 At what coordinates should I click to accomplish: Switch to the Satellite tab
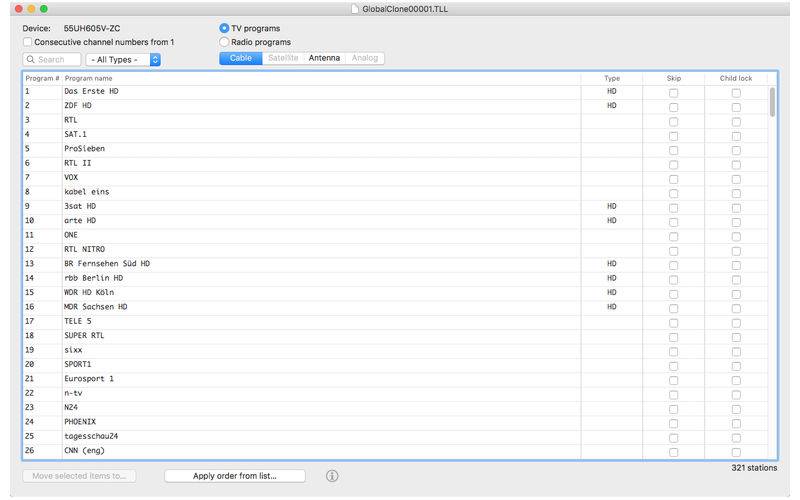283,58
